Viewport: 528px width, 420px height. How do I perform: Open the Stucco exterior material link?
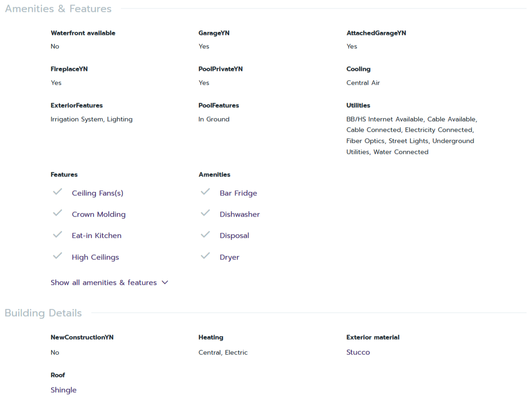pyautogui.click(x=358, y=352)
